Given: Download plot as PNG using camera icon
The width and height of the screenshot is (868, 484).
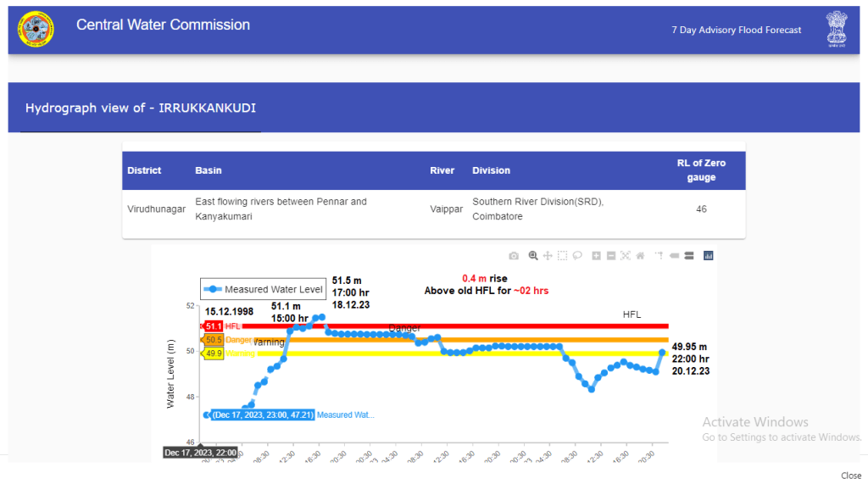Looking at the screenshot, I should point(514,256).
